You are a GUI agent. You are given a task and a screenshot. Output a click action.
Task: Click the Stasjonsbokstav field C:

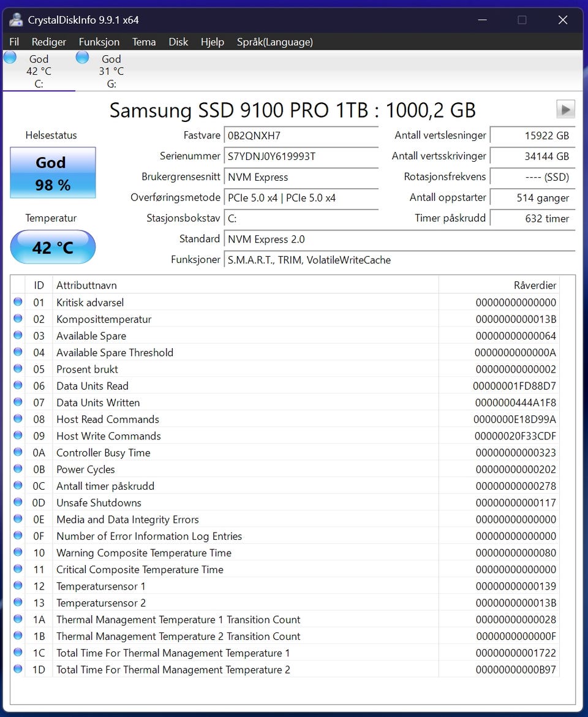(x=301, y=218)
